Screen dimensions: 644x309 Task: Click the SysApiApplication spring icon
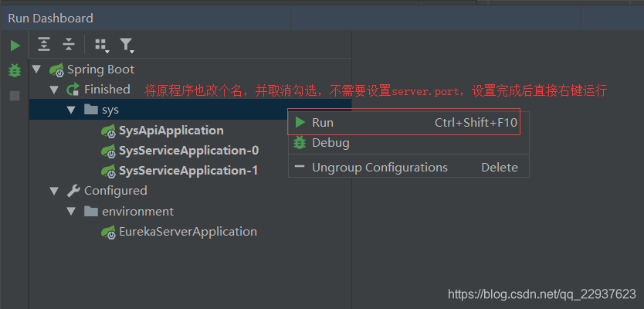(108, 132)
